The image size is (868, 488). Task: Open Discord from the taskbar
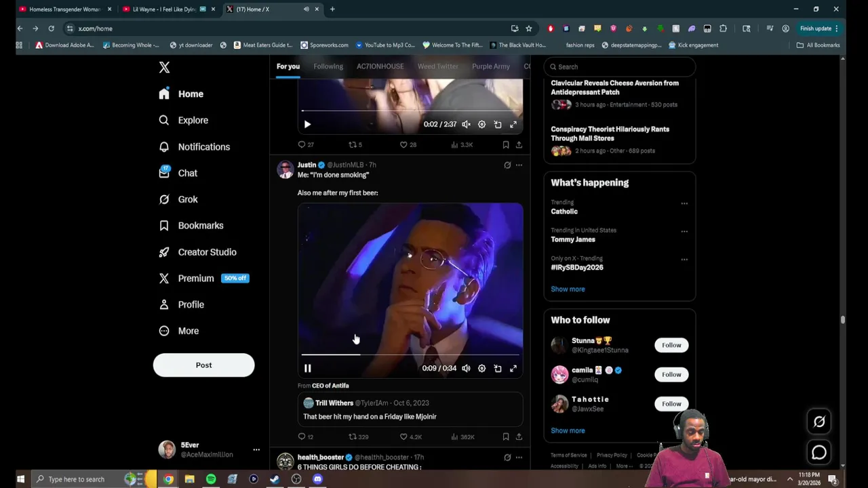pyautogui.click(x=317, y=479)
